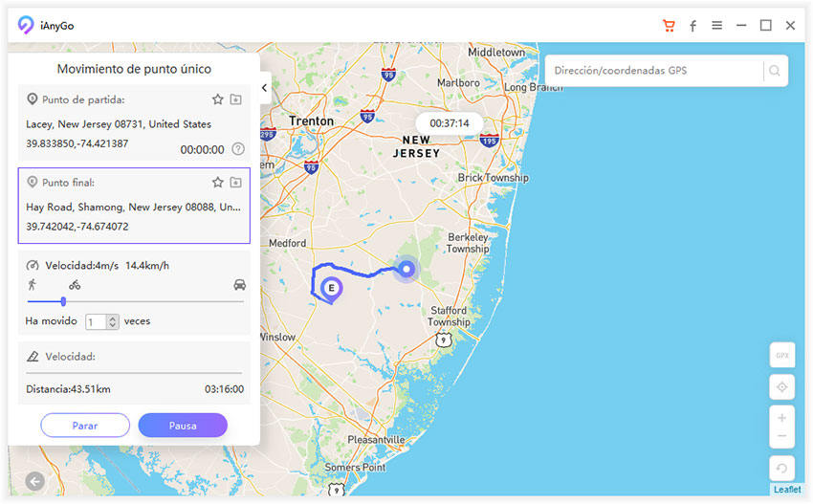Click the 00:37:14 timer bubble

[x=449, y=123]
